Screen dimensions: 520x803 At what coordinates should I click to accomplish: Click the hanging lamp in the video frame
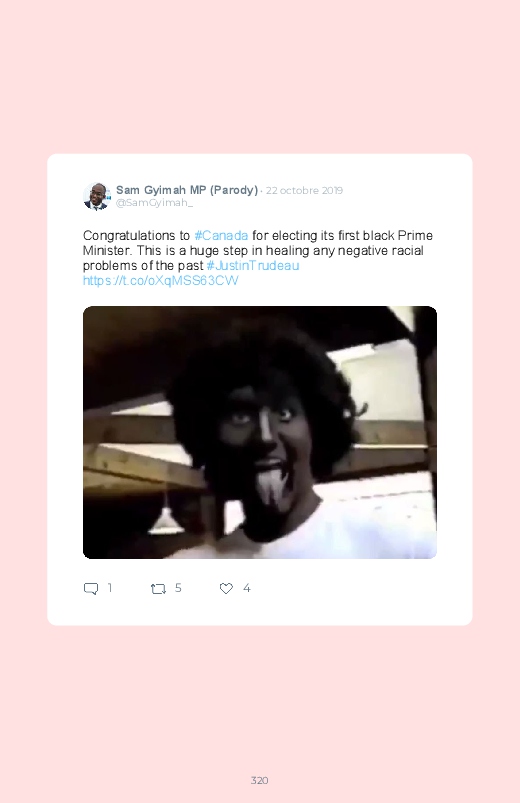tap(165, 520)
